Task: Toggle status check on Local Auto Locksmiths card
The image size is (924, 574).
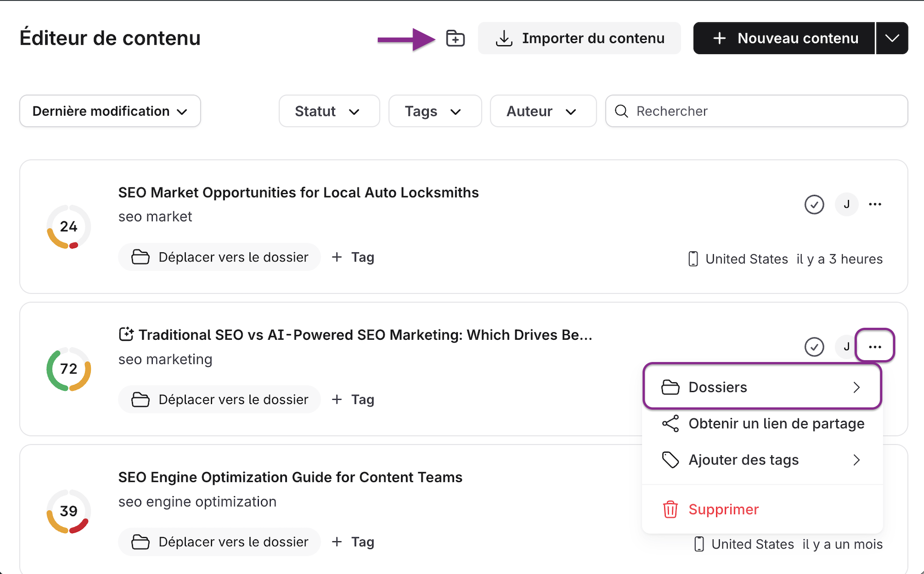Action: tap(814, 204)
